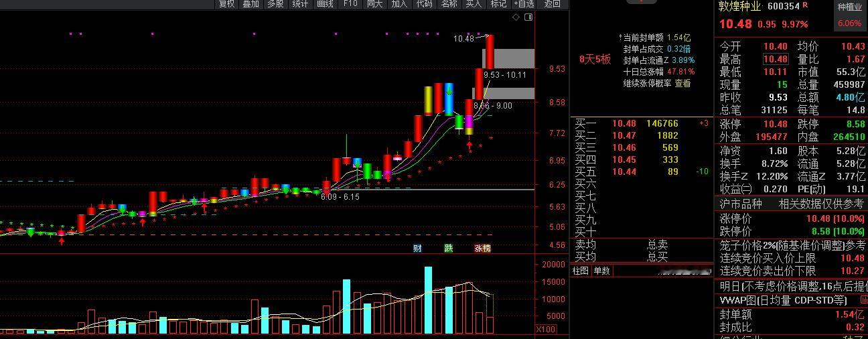Select the 买三 row at 10.46
Screen dimensions: 868x339
coord(642,147)
